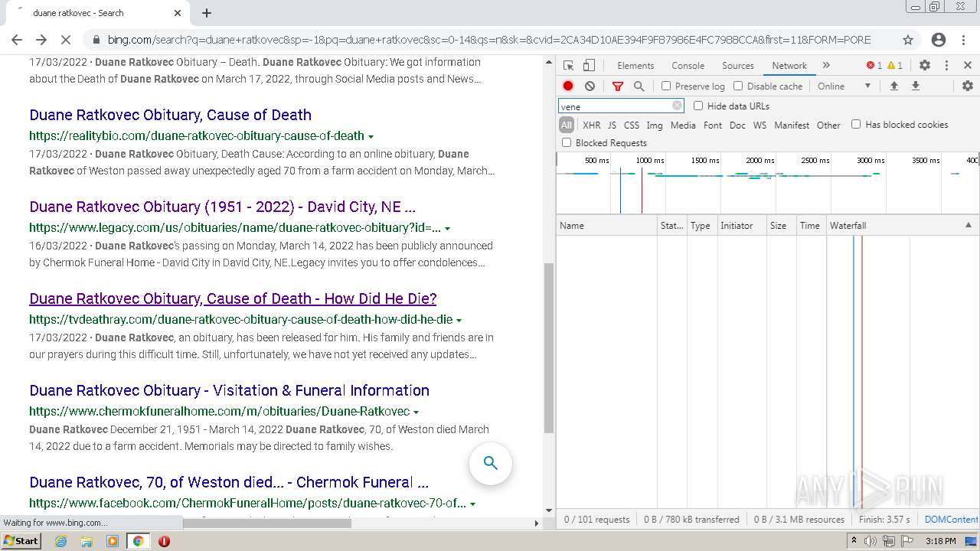Expand tvdeathray.com result URL dropdown

pos(459,320)
